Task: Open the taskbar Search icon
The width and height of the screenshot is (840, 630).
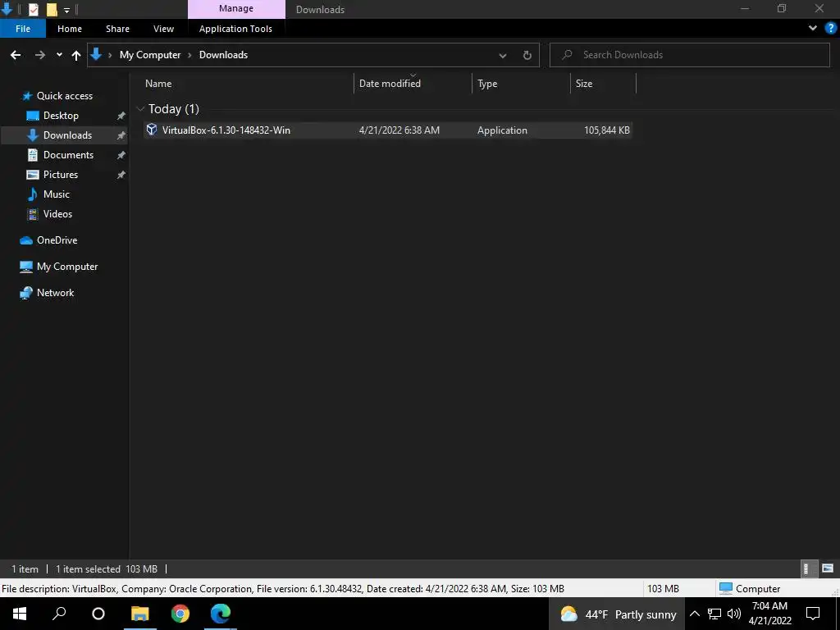Action: [x=59, y=614]
